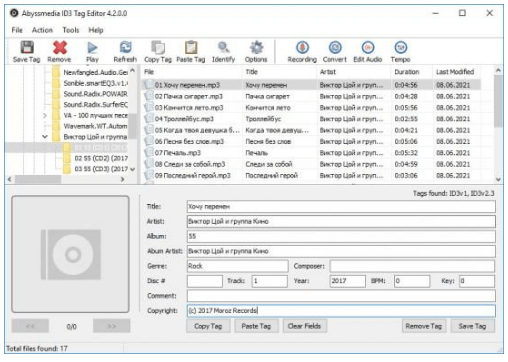Click the Clear Fields button

[x=304, y=326]
